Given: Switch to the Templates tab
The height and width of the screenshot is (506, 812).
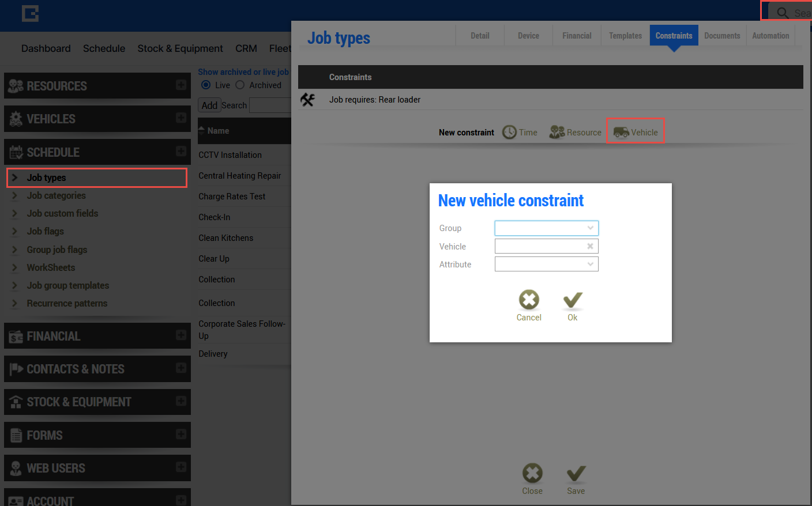Looking at the screenshot, I should pos(625,36).
